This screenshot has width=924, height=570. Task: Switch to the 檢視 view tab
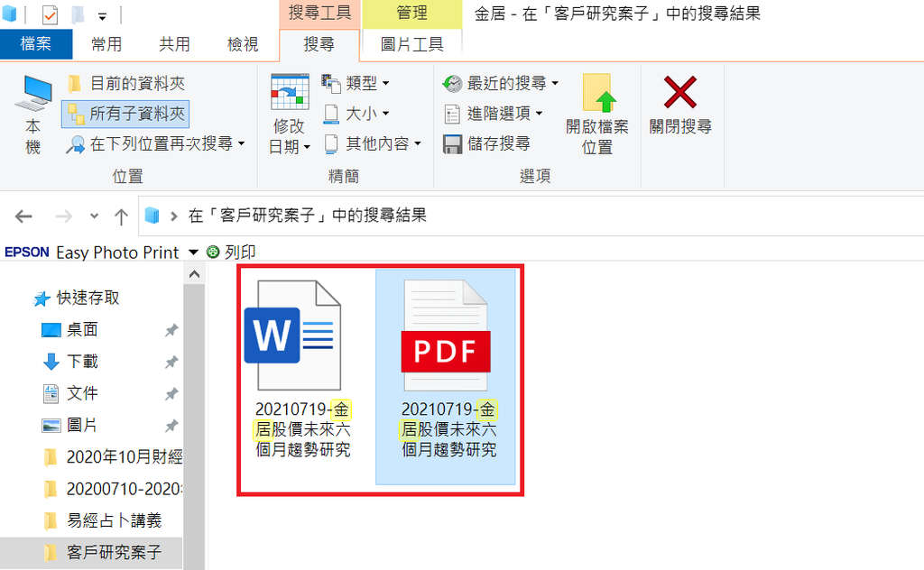point(243,44)
